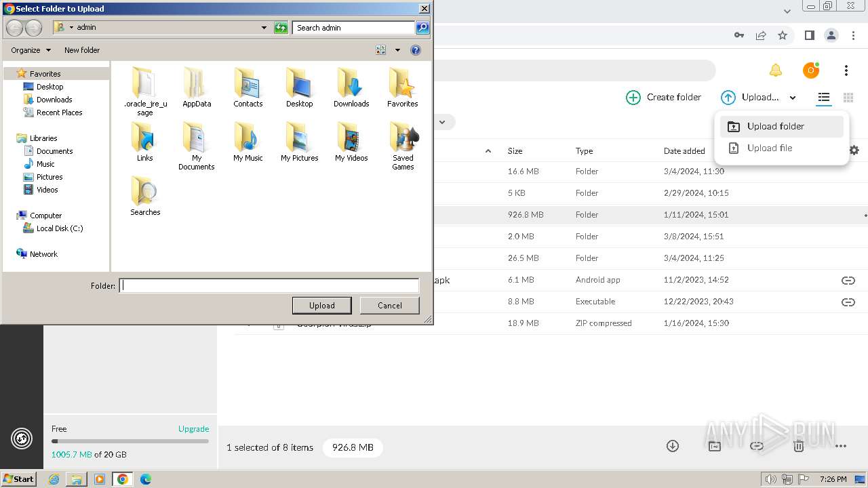Click Create folder in MEGA

click(x=663, y=98)
